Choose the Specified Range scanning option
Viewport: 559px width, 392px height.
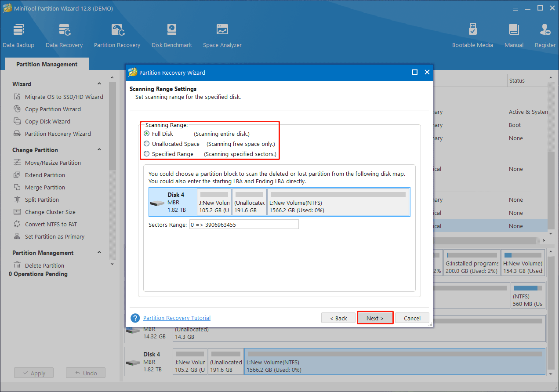[147, 154]
